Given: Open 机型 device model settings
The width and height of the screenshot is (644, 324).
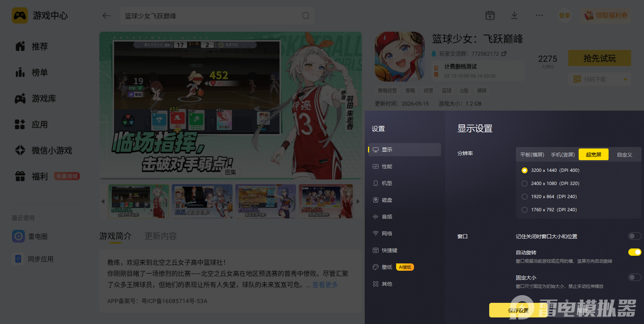Looking at the screenshot, I should pos(405,183).
